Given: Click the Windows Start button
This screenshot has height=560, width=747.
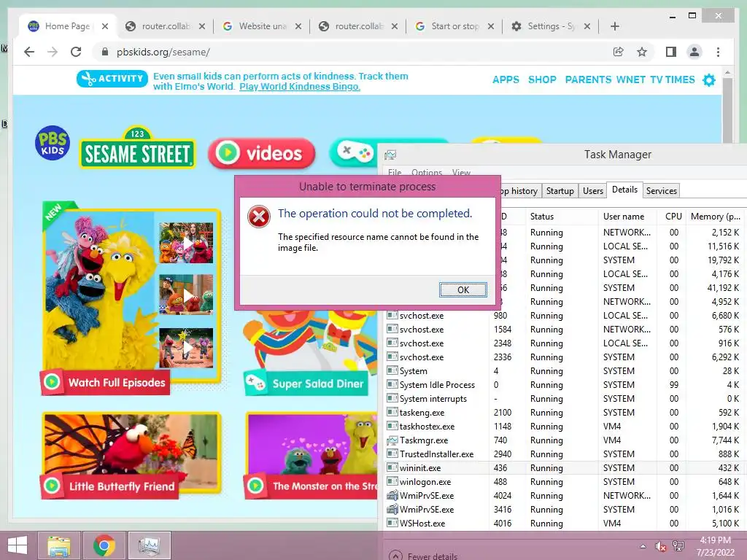Looking at the screenshot, I should (18, 545).
